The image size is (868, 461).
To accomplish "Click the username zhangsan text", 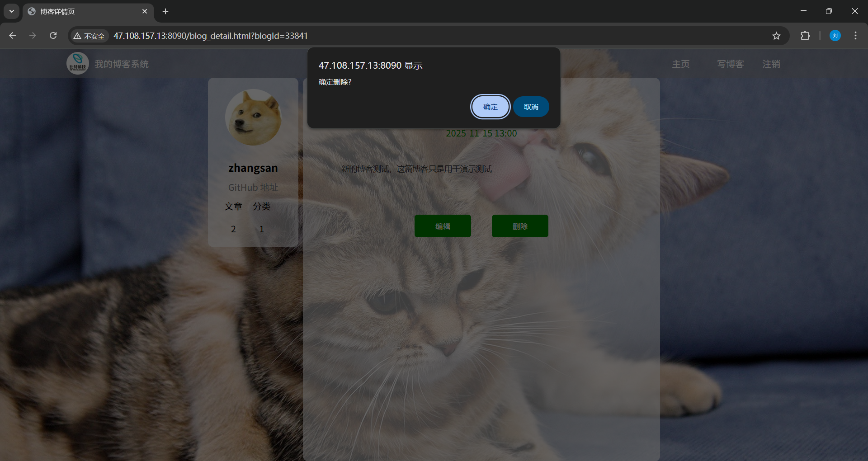I will coord(253,168).
